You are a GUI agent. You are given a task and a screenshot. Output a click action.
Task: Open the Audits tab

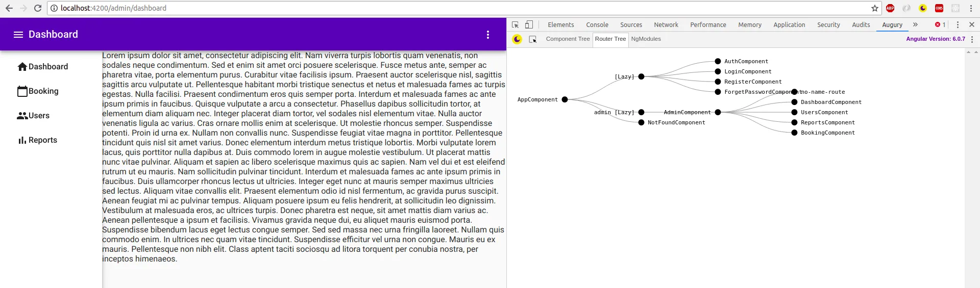pos(861,24)
